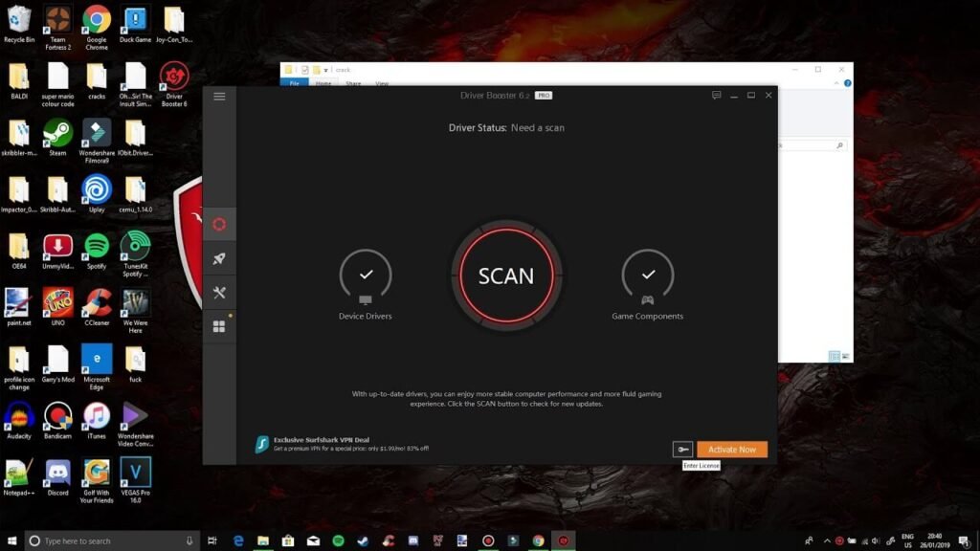This screenshot has width=980, height=551.
Task: Click Explorer Properties quick access icon
Action: tap(305, 70)
